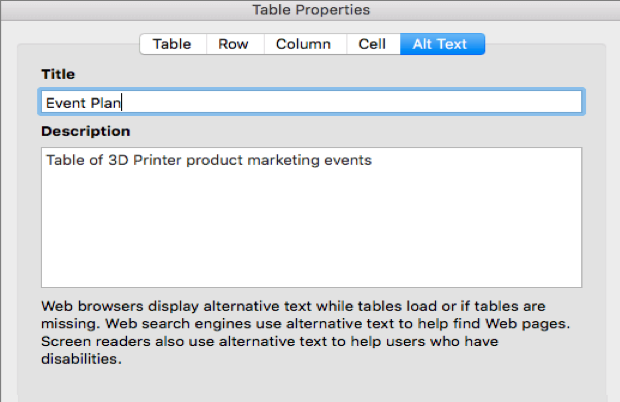Switch to the Table tab
Viewport: 620px width, 402px height.
coord(171,44)
